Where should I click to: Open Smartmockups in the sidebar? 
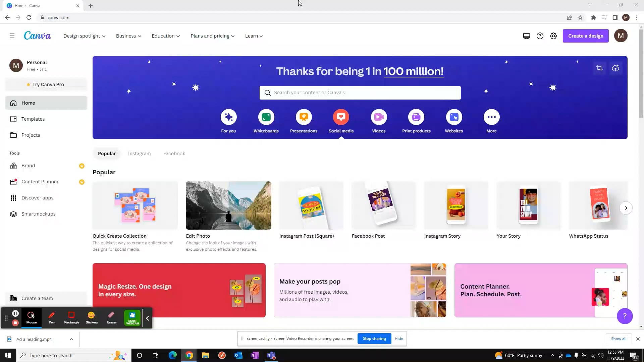click(x=46, y=214)
